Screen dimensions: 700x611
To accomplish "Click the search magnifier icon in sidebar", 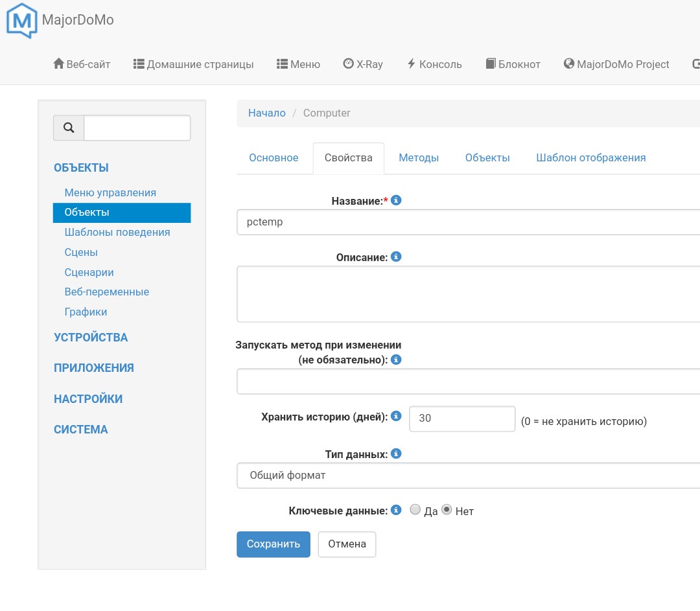I will point(69,128).
